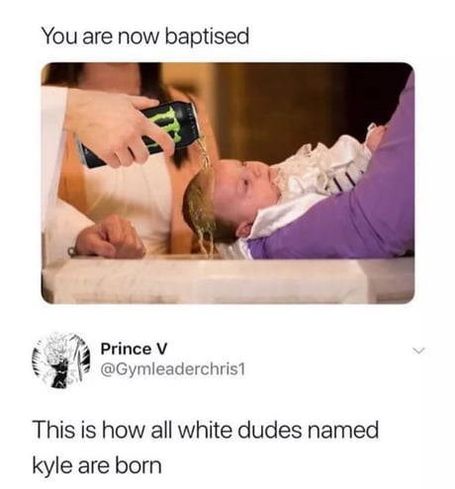Expand the tweet options chevron
The image size is (455, 489).
tap(419, 350)
